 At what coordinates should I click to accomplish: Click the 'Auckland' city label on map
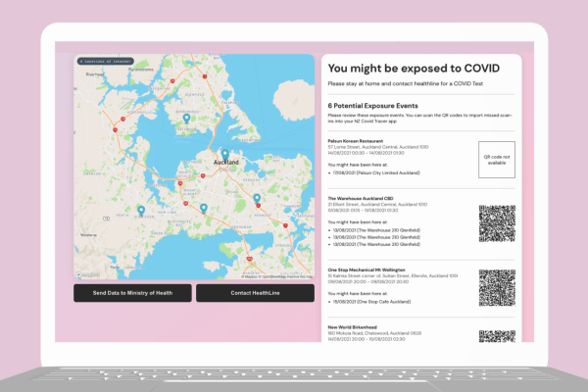coord(225,163)
